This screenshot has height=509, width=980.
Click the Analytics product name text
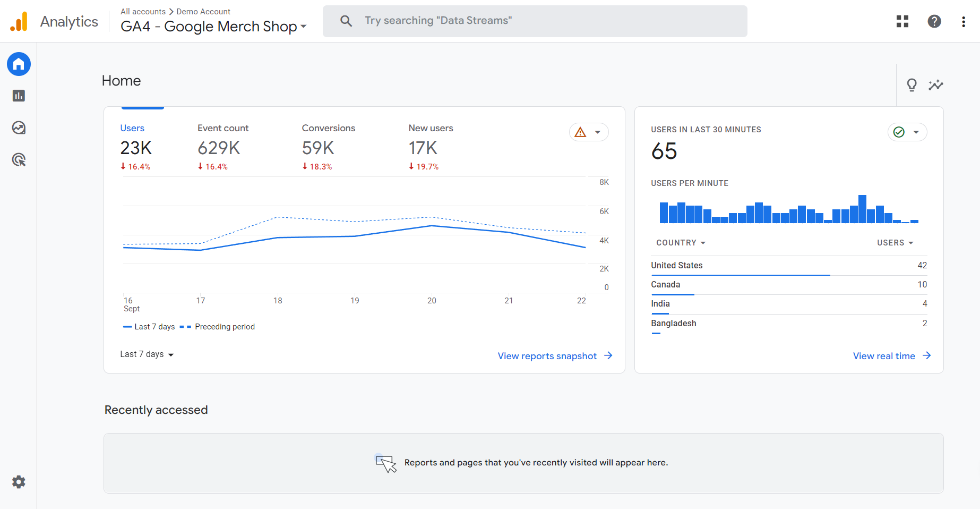(69, 21)
